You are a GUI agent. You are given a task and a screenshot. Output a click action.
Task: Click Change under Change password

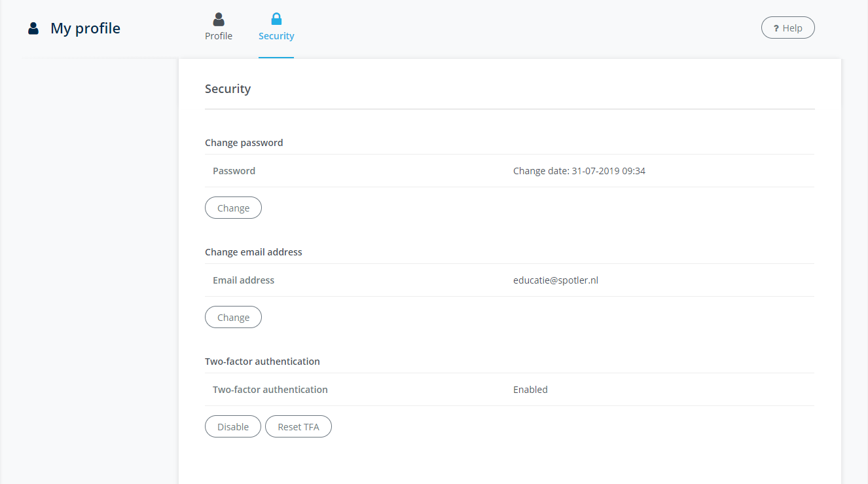click(233, 208)
